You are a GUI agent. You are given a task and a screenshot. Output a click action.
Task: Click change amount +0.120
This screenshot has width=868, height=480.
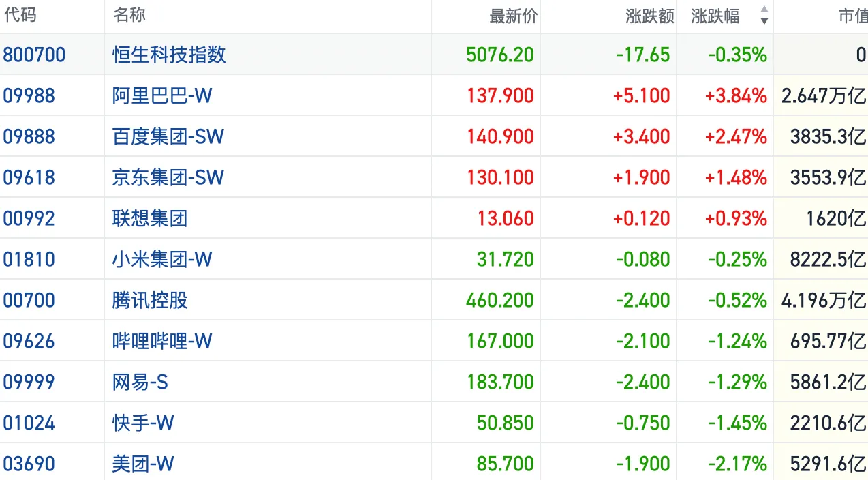[x=642, y=218]
